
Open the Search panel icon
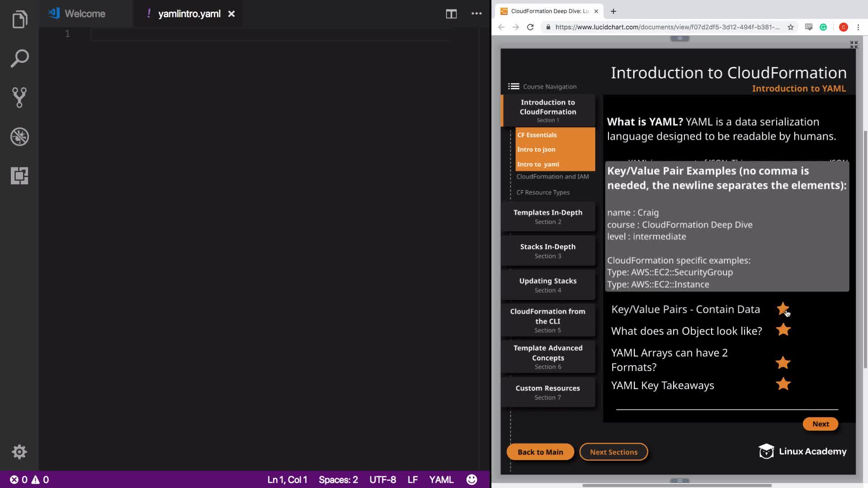[x=19, y=58]
